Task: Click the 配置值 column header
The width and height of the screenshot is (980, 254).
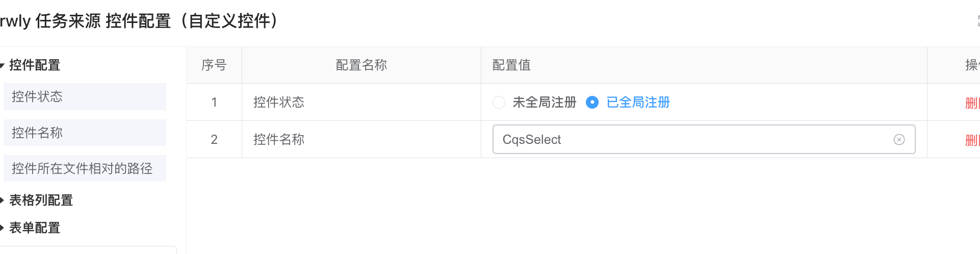Action: click(511, 65)
